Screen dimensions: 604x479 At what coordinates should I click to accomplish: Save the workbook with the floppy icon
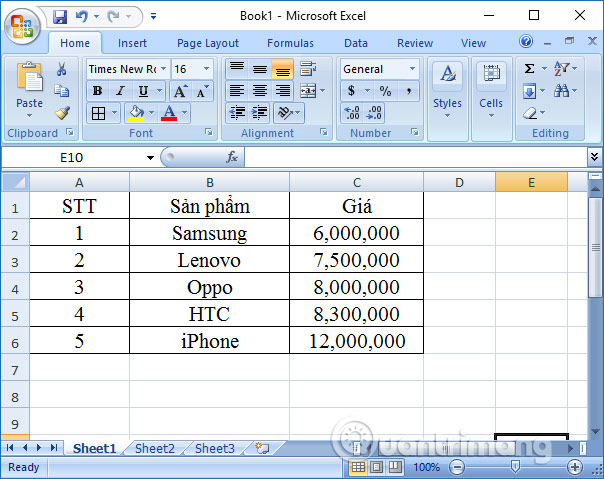(60, 17)
